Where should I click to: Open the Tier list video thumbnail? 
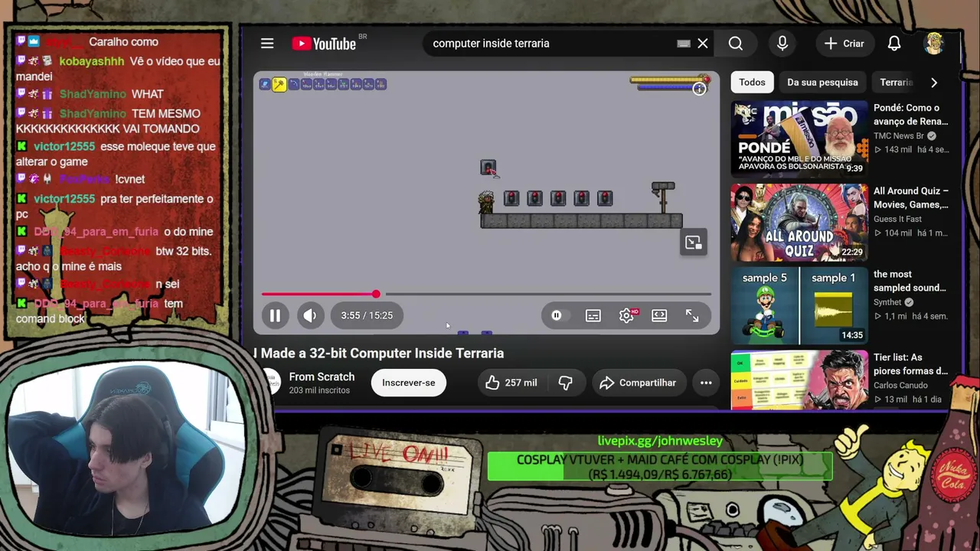click(799, 380)
